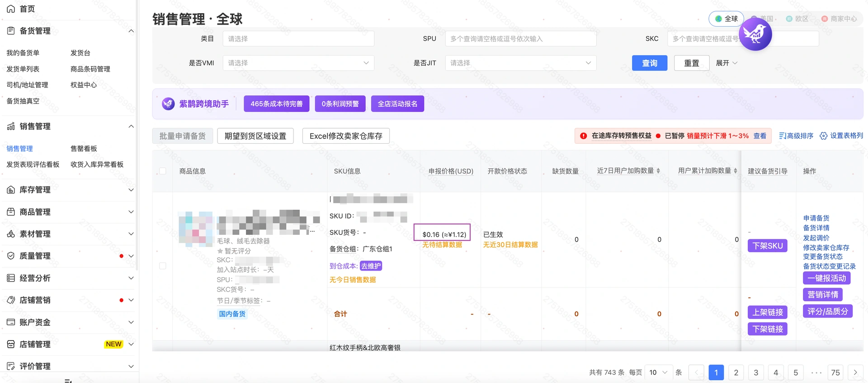Go to page 75
Screen dimensions: 868x383
point(835,372)
